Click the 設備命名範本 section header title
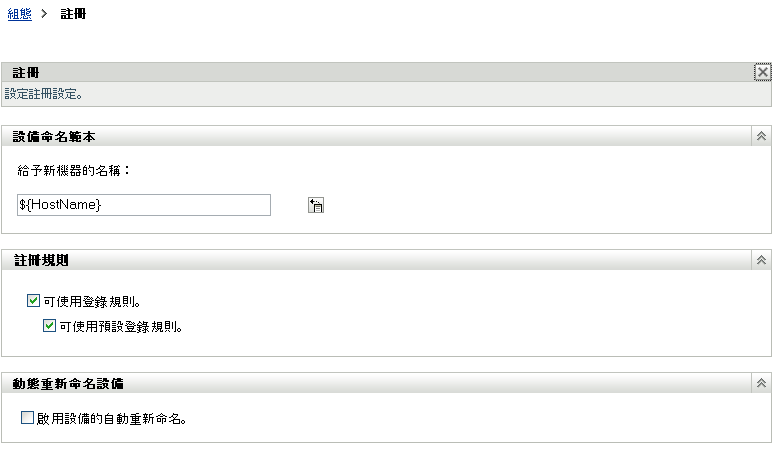Image resolution: width=774 pixels, height=455 pixels. pyautogui.click(x=54, y=137)
